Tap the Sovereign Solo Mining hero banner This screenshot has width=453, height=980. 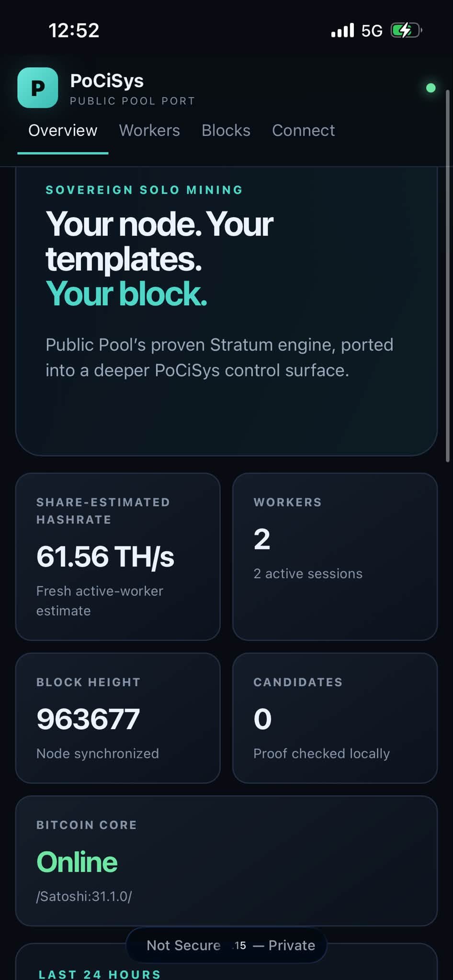tap(226, 311)
